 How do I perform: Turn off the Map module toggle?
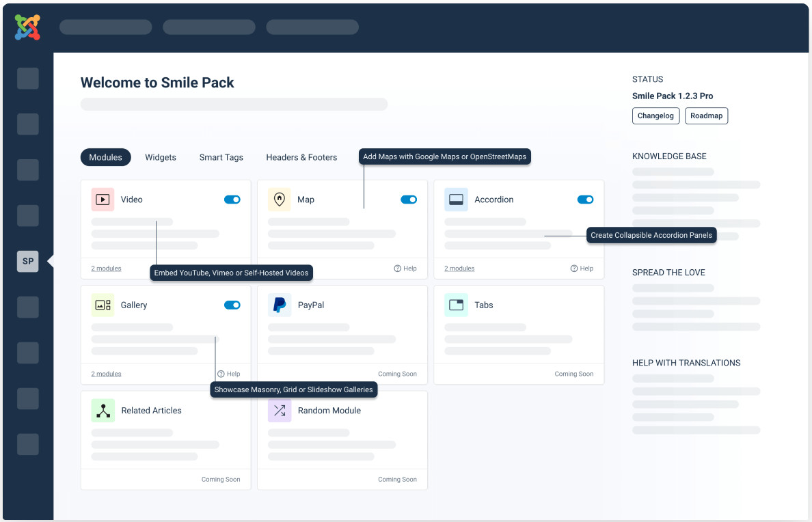(x=409, y=200)
